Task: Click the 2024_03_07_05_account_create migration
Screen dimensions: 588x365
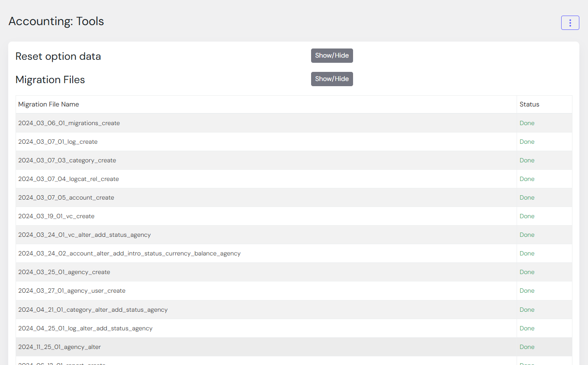Action: 66,197
